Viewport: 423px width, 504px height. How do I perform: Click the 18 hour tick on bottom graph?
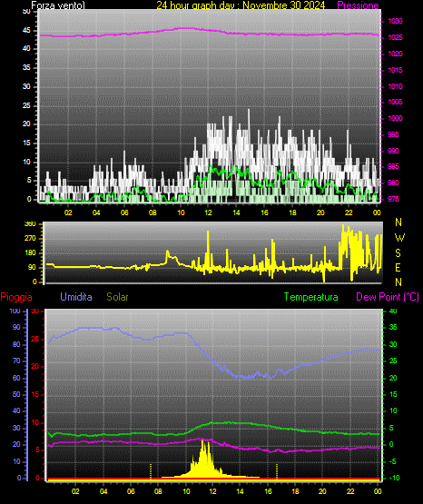[295, 491]
